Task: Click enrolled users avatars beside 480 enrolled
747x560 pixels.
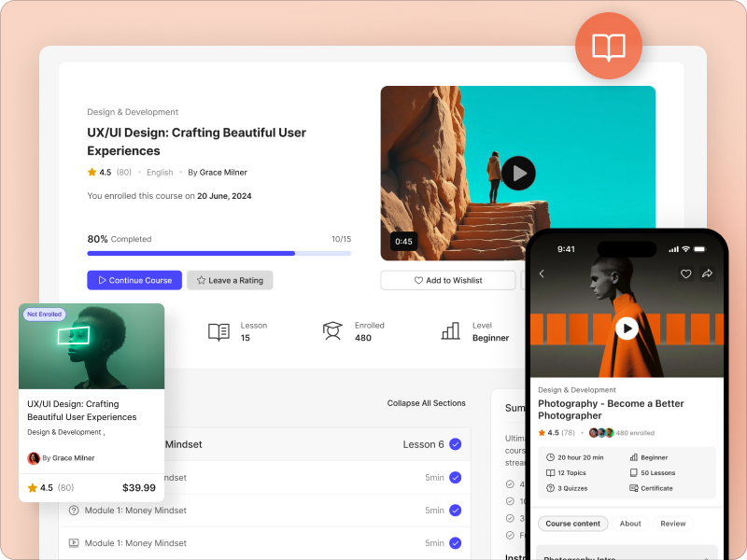Action: 601,432
